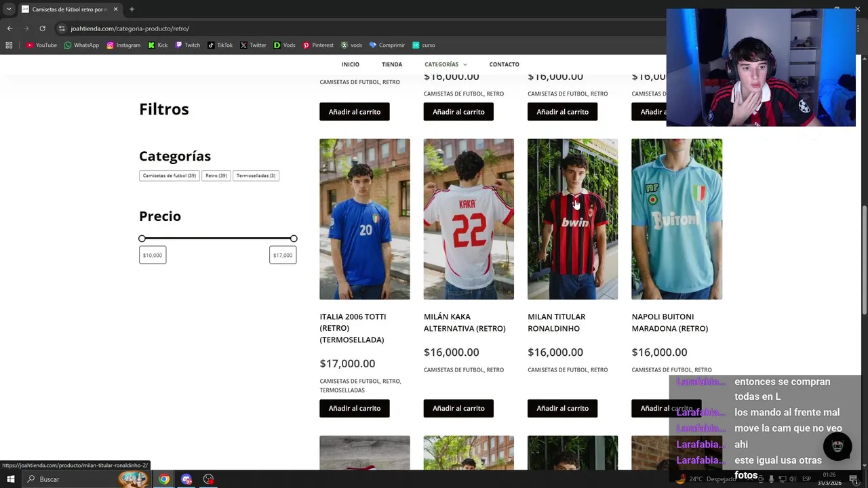Open the Twitch bookmark
Screen dimensions: 868x488
click(187, 45)
